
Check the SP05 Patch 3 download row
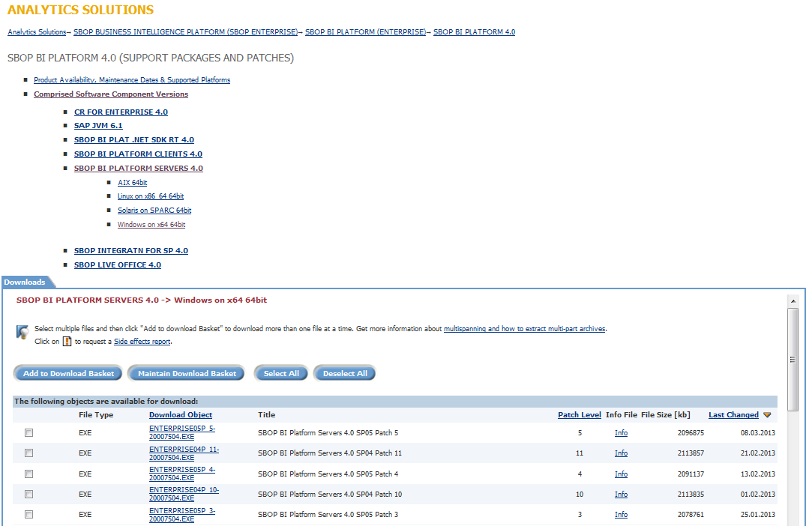(29, 515)
